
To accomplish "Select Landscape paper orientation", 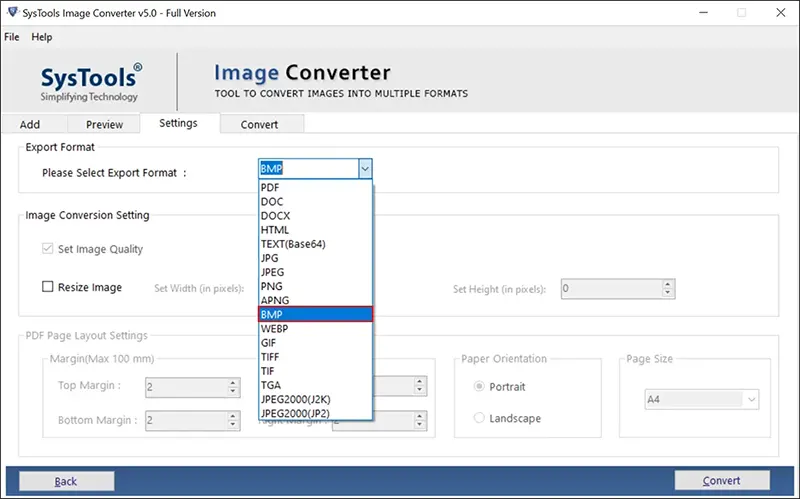I will coord(479,418).
